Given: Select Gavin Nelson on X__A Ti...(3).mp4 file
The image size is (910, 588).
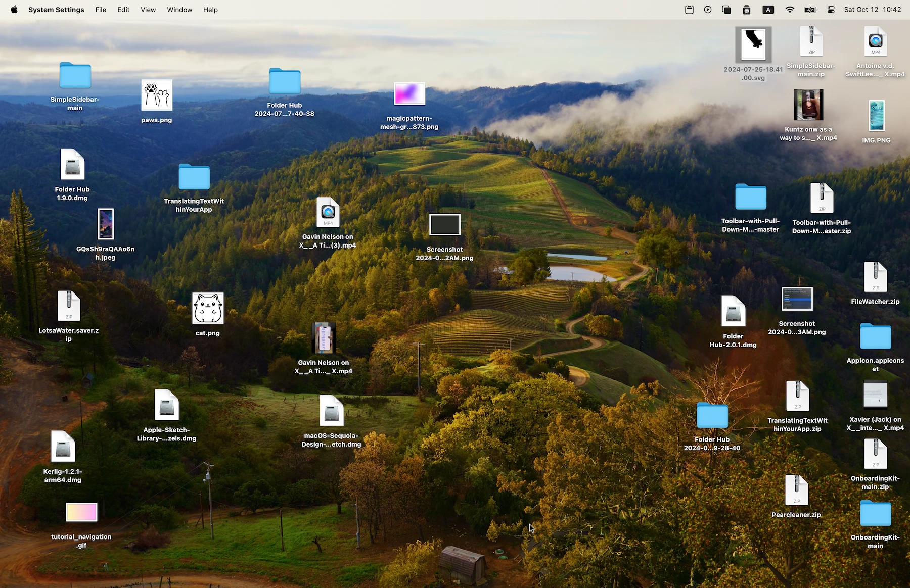Looking at the screenshot, I should [328, 212].
